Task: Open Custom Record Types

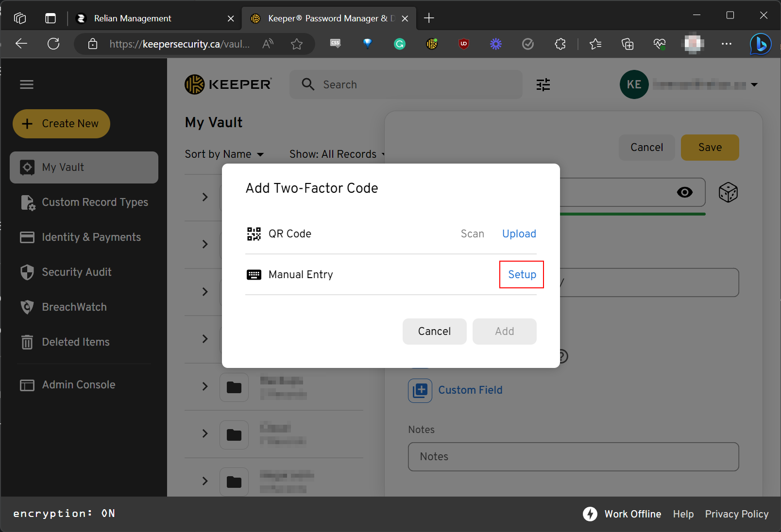Action: pyautogui.click(x=84, y=202)
